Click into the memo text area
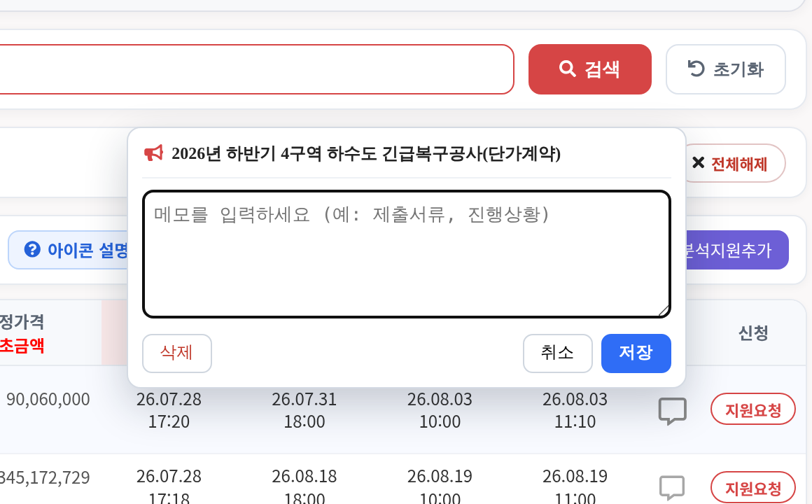812x504 pixels. coord(407,254)
